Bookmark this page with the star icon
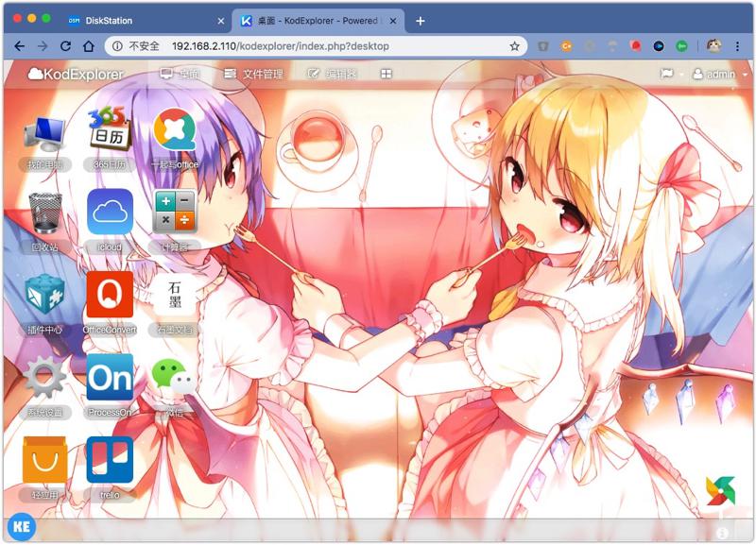This screenshot has height=545, width=756. tap(514, 46)
